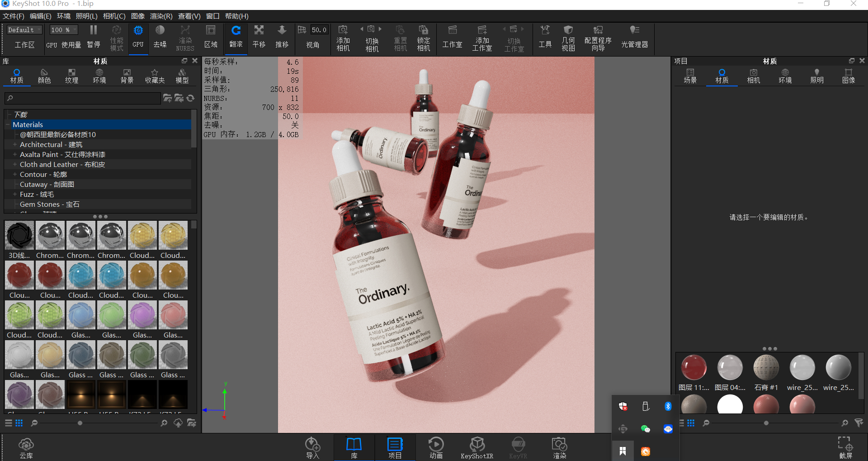Open the 区域 region render tool

[x=210, y=38]
